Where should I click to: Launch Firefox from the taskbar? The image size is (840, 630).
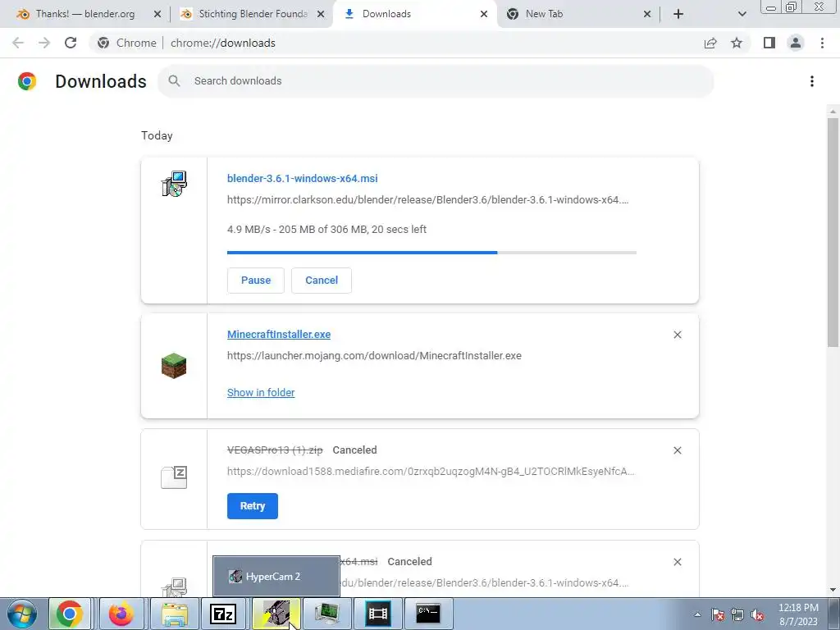tap(121, 614)
